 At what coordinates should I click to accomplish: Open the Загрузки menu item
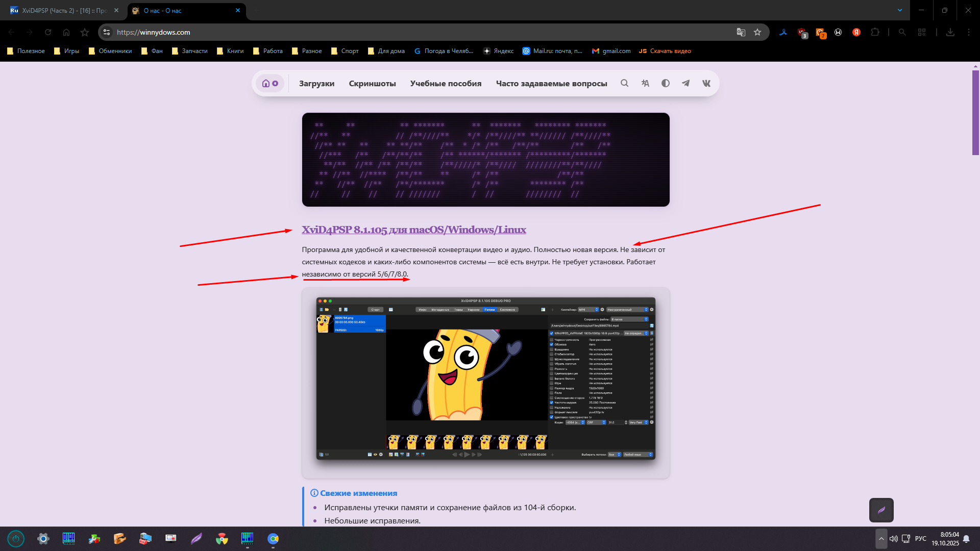316,83
